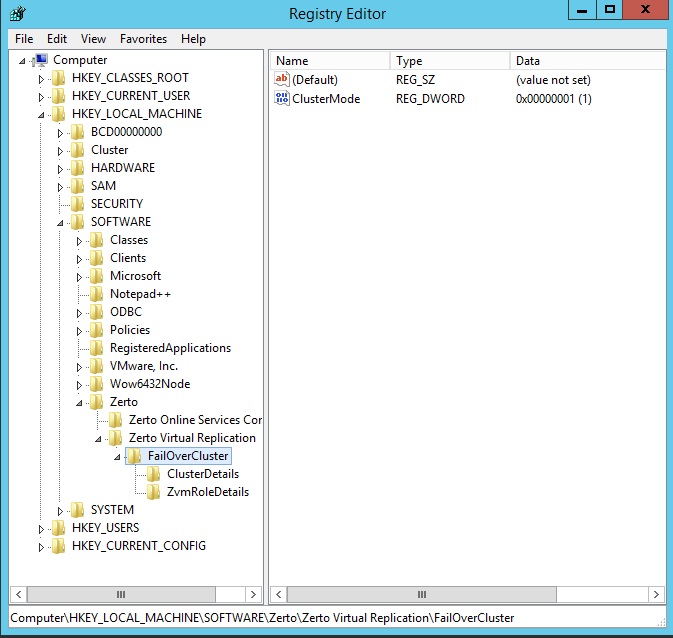The width and height of the screenshot is (673, 638).
Task: Open the View menu
Action: click(x=93, y=39)
